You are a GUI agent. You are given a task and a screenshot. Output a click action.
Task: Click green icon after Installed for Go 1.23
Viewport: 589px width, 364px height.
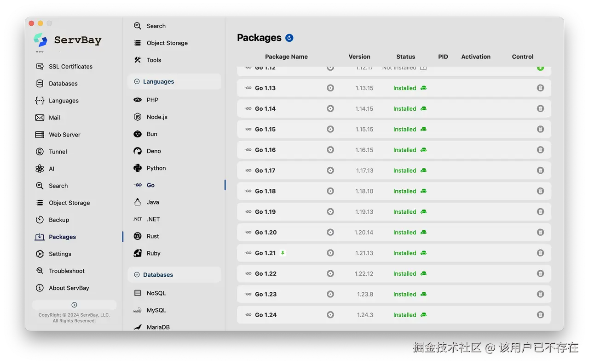click(x=423, y=294)
